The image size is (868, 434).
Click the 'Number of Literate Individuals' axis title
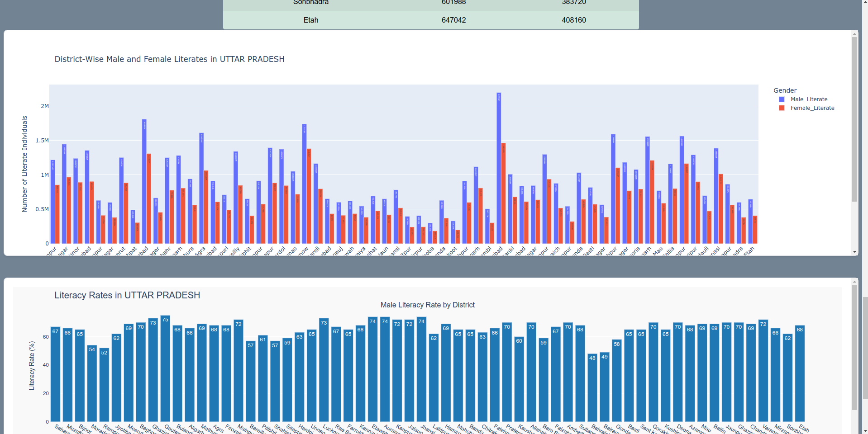(24, 164)
